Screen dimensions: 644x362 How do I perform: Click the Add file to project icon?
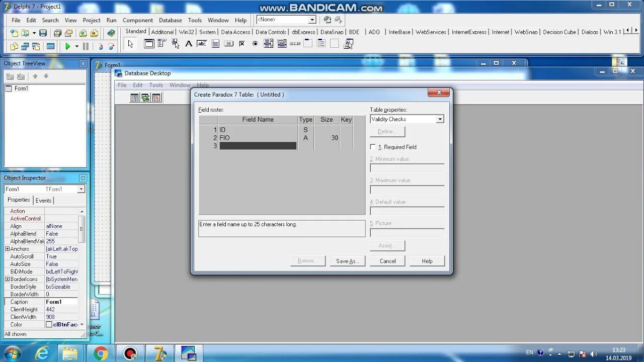[x=83, y=33]
